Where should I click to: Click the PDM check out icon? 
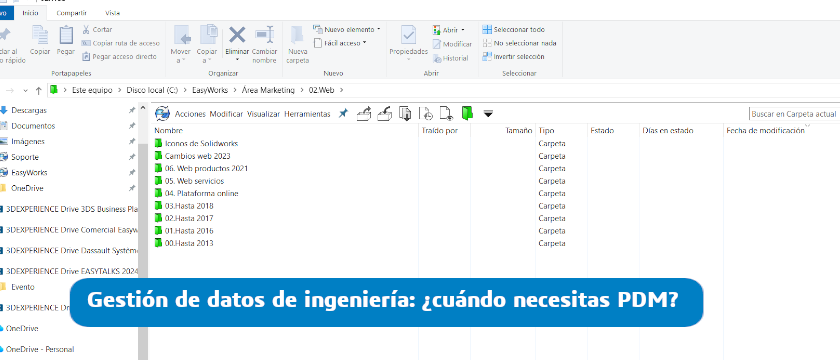click(x=364, y=114)
